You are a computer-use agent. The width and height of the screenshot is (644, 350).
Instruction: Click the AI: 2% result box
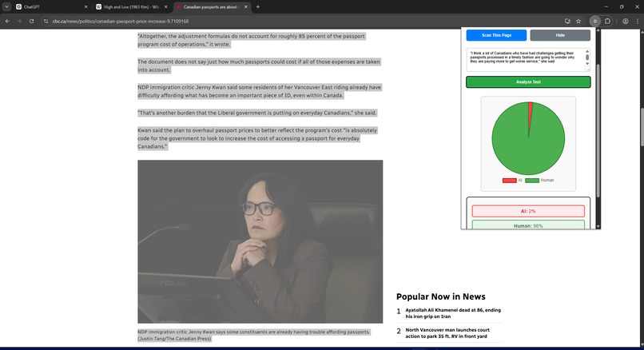528,211
